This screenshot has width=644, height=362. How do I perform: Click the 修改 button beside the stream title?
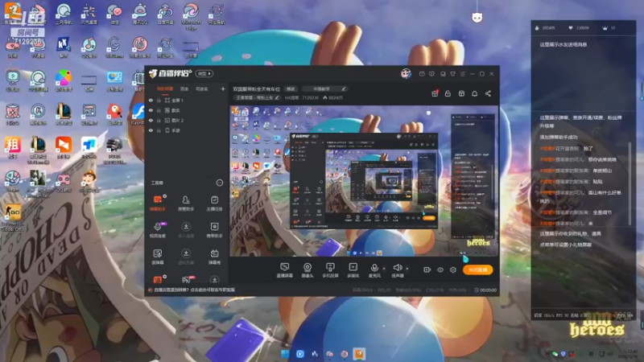(x=291, y=88)
